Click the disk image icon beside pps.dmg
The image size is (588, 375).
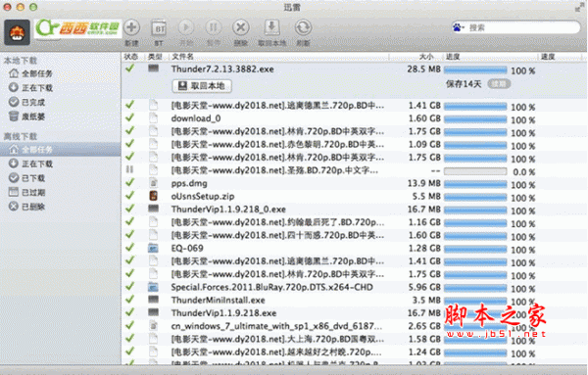point(154,183)
